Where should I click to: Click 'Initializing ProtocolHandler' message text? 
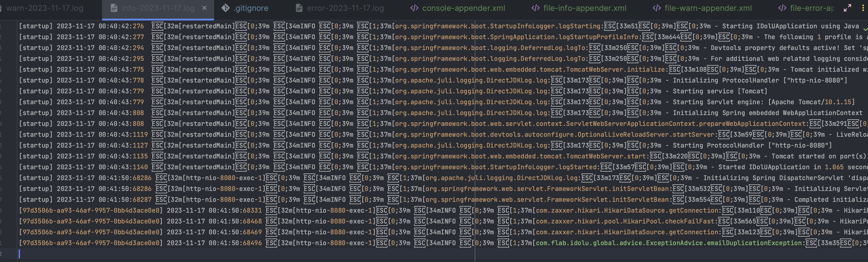[726, 80]
